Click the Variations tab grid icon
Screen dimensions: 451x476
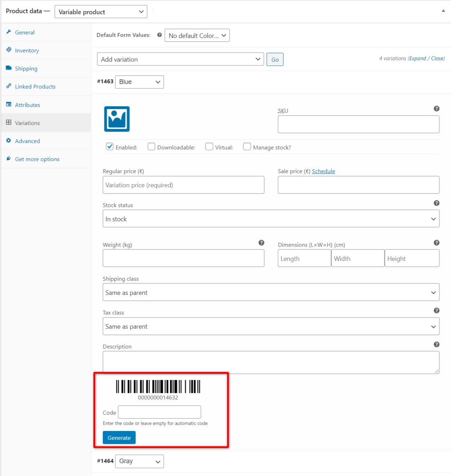click(9, 122)
